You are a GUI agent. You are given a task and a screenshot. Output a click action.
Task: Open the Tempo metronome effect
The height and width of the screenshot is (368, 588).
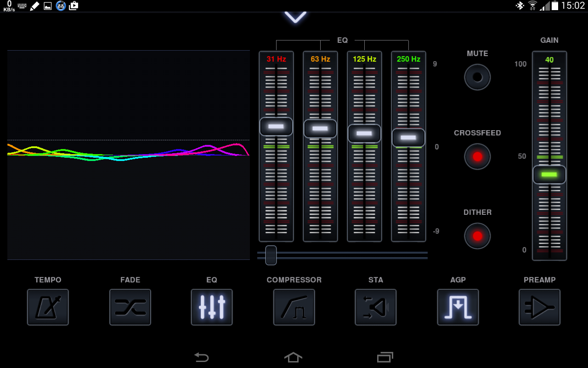pos(48,307)
